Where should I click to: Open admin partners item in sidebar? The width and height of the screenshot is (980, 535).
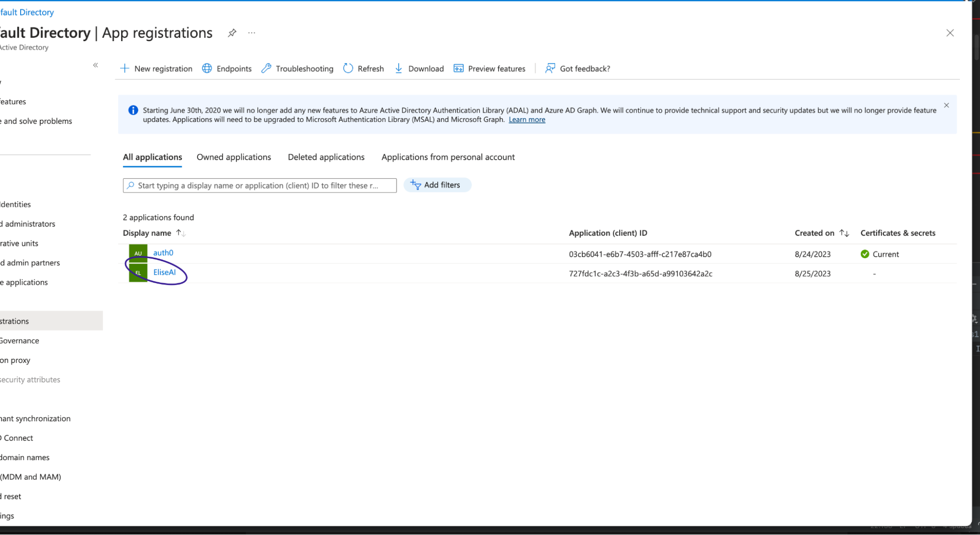[30, 263]
